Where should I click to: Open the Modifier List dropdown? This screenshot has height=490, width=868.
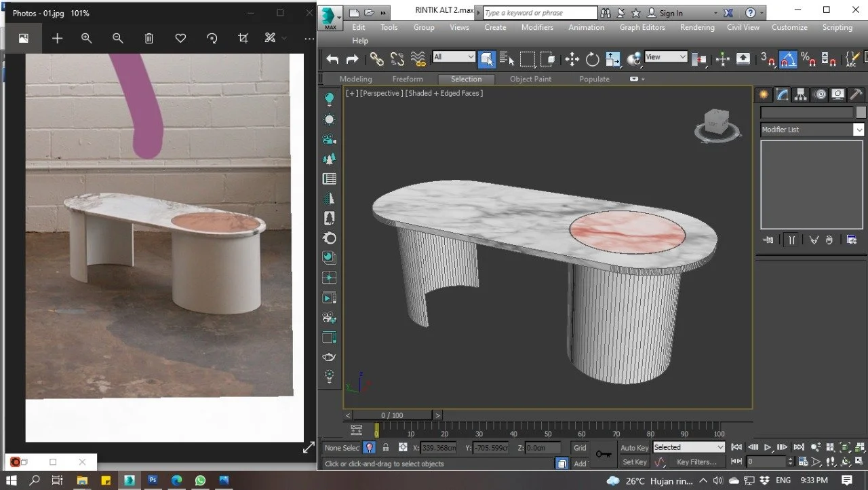click(812, 130)
